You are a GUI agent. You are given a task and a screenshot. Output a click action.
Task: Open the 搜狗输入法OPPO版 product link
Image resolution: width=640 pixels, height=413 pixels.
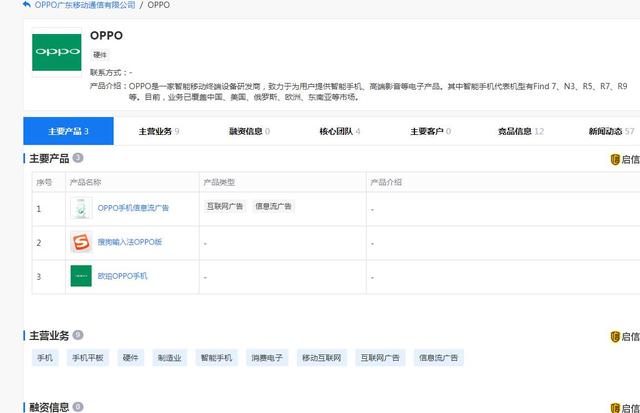[x=129, y=242]
